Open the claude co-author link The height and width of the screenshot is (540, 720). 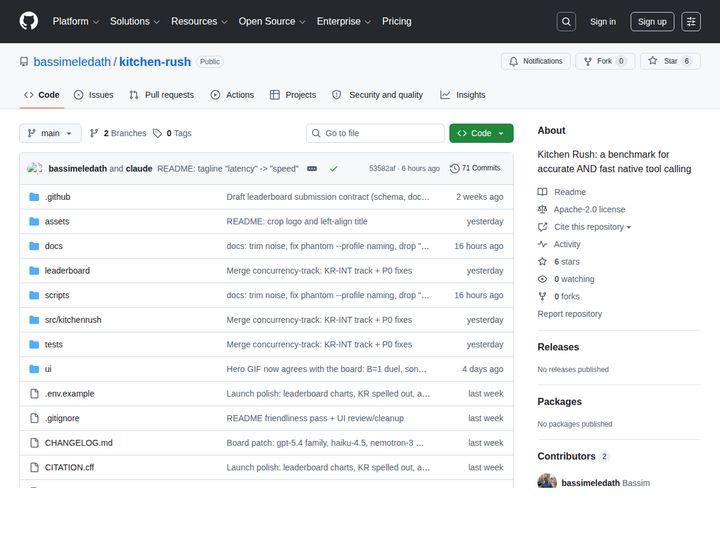(139, 169)
